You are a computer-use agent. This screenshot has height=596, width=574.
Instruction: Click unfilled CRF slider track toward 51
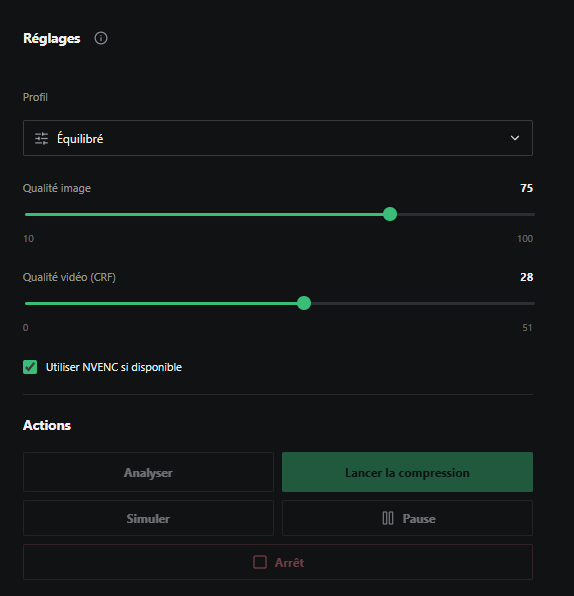423,303
